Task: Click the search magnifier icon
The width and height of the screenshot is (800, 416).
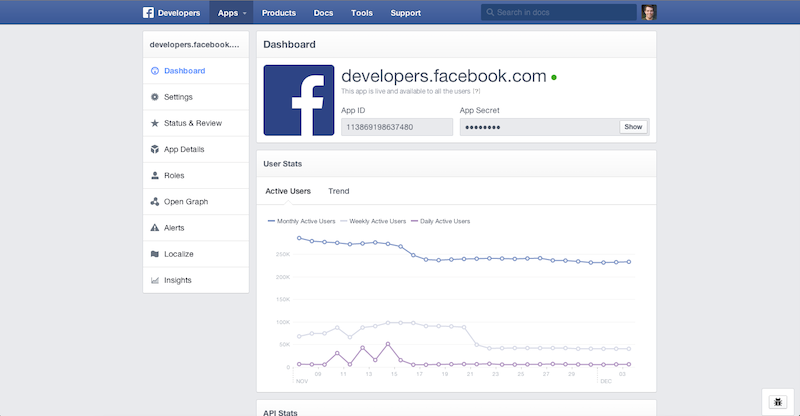Action: pyautogui.click(x=490, y=12)
